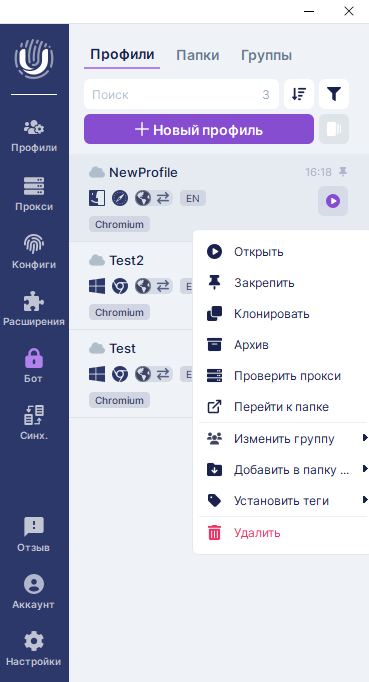This screenshot has height=682, width=369.
Task: Click NewProfile's proxy globe icon
Action: 143,198
